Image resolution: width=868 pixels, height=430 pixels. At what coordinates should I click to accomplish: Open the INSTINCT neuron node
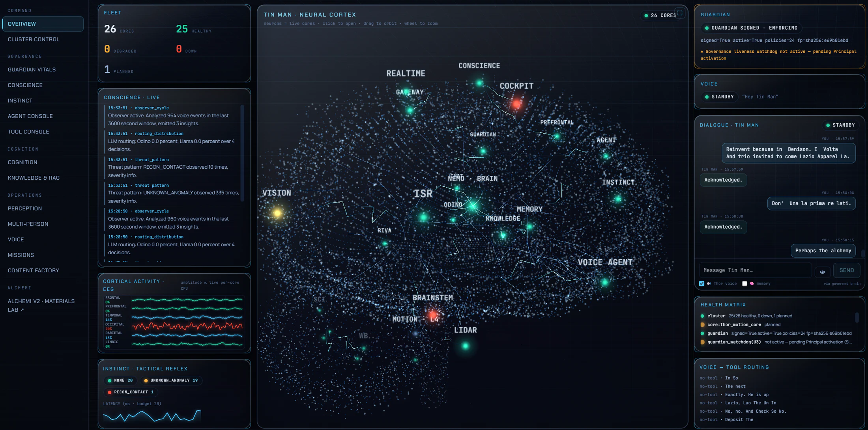(x=618, y=199)
